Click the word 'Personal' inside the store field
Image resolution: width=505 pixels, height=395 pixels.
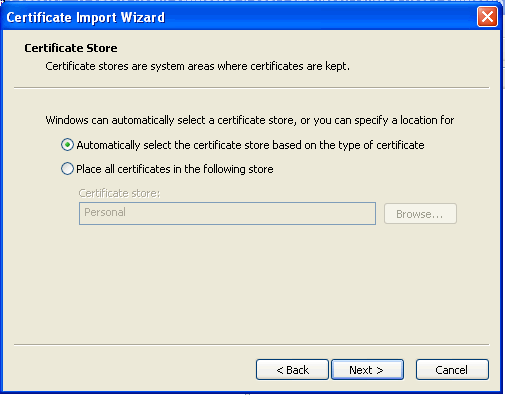point(105,212)
